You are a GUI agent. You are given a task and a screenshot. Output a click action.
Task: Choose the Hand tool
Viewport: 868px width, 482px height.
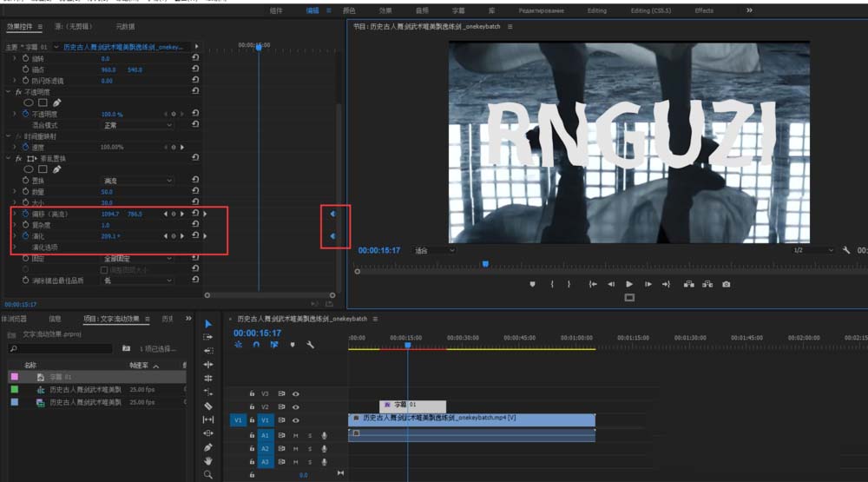208,461
